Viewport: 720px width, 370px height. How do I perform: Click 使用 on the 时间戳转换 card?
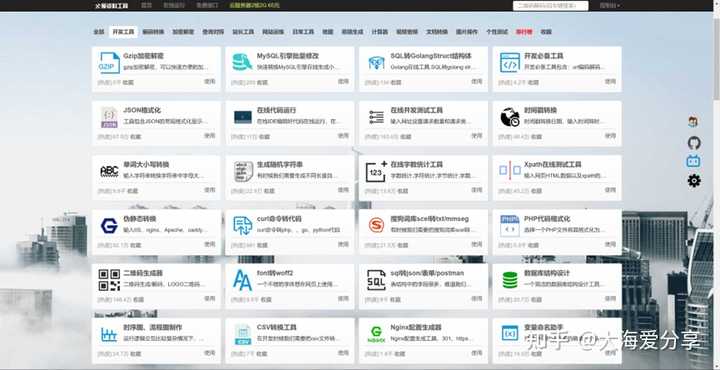pyautogui.click(x=610, y=136)
